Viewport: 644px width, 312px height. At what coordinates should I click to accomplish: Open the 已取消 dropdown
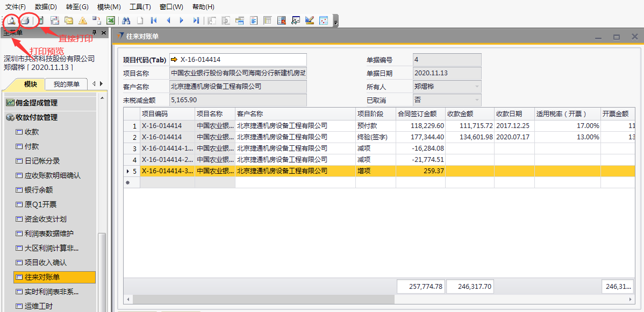coord(476,100)
